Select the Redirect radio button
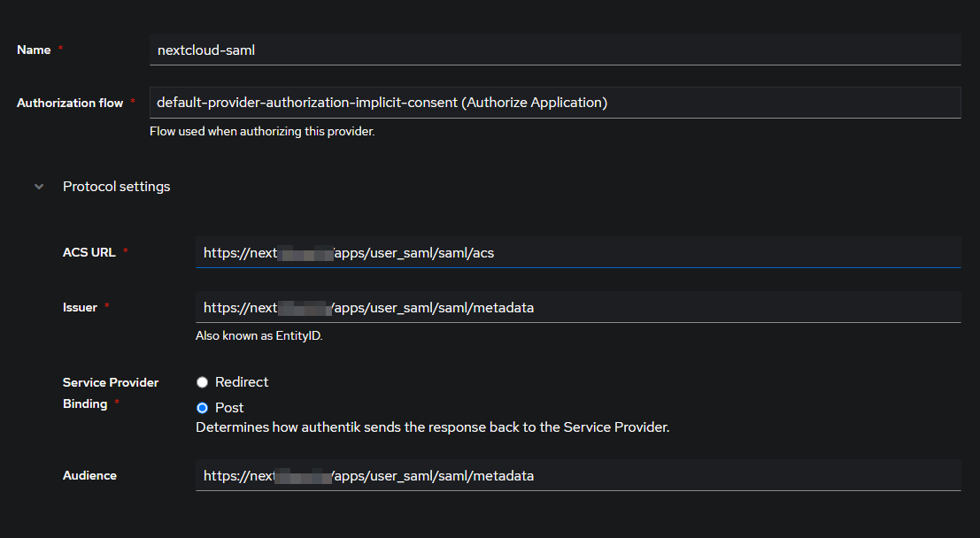 202,382
